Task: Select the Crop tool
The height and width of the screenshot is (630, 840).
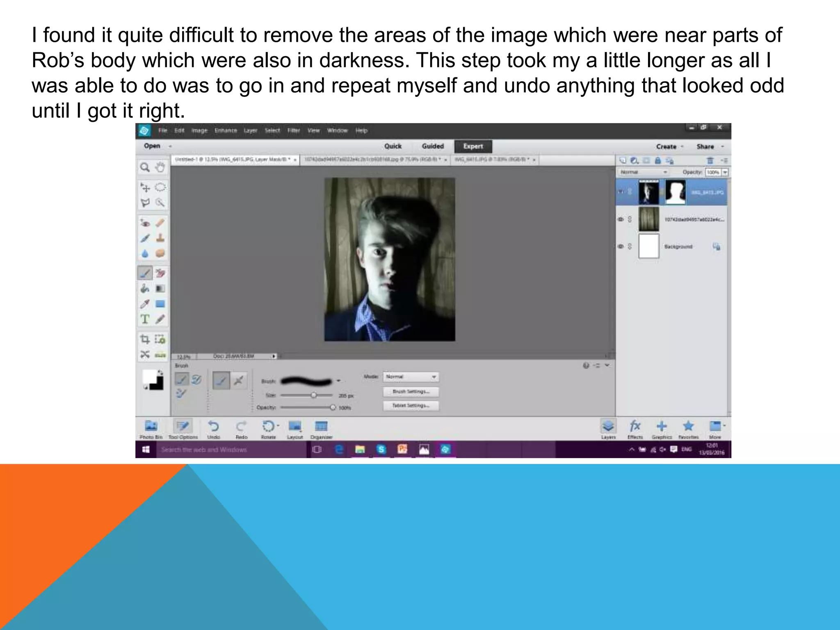Action: pyautogui.click(x=145, y=339)
